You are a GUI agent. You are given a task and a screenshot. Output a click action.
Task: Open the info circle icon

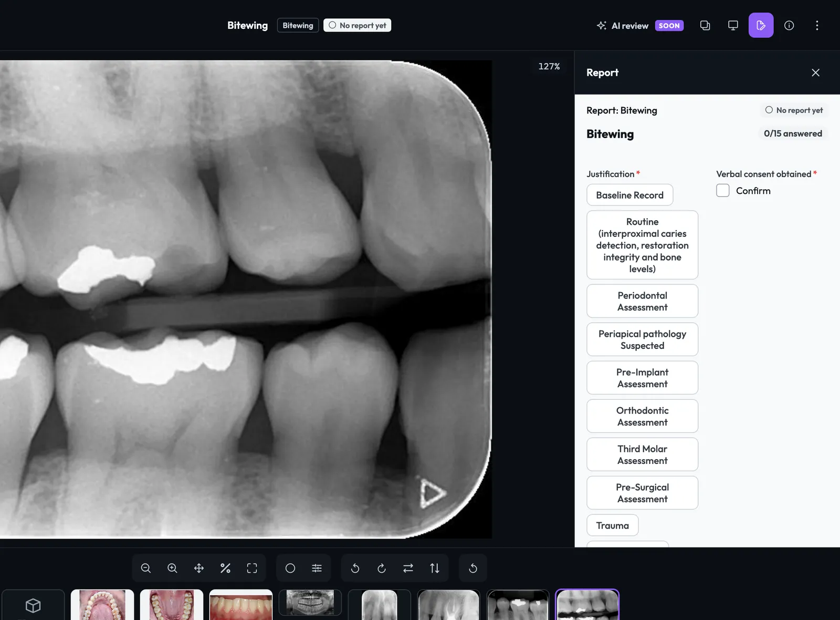pyautogui.click(x=789, y=25)
